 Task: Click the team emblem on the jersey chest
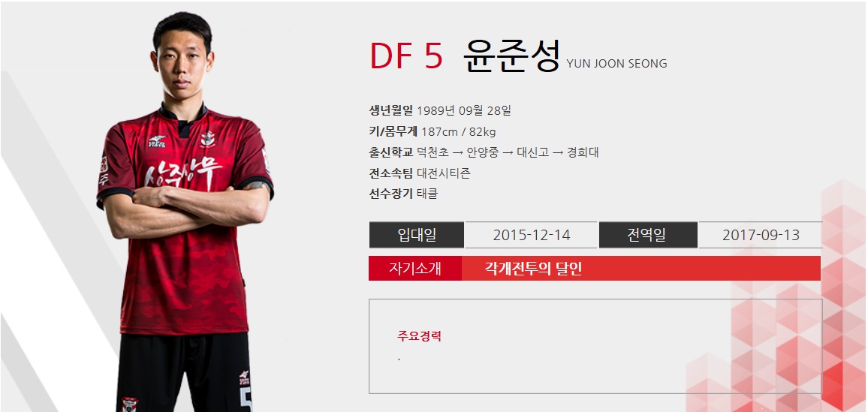[x=207, y=137]
